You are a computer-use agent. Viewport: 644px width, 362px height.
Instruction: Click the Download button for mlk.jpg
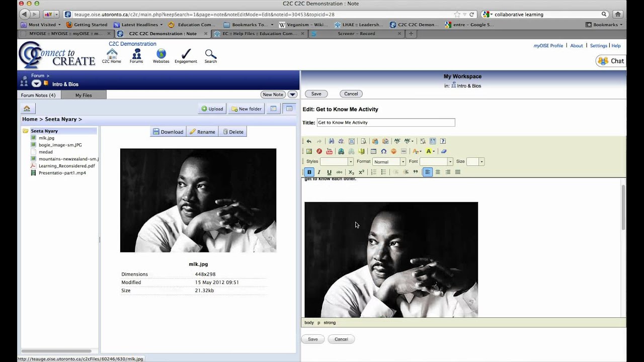click(168, 132)
